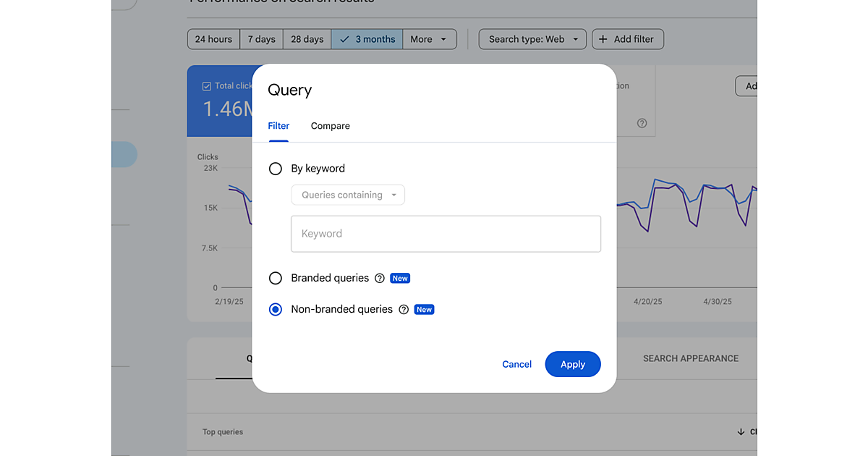
Task: Open help icon beside Branded queries
Action: (380, 279)
